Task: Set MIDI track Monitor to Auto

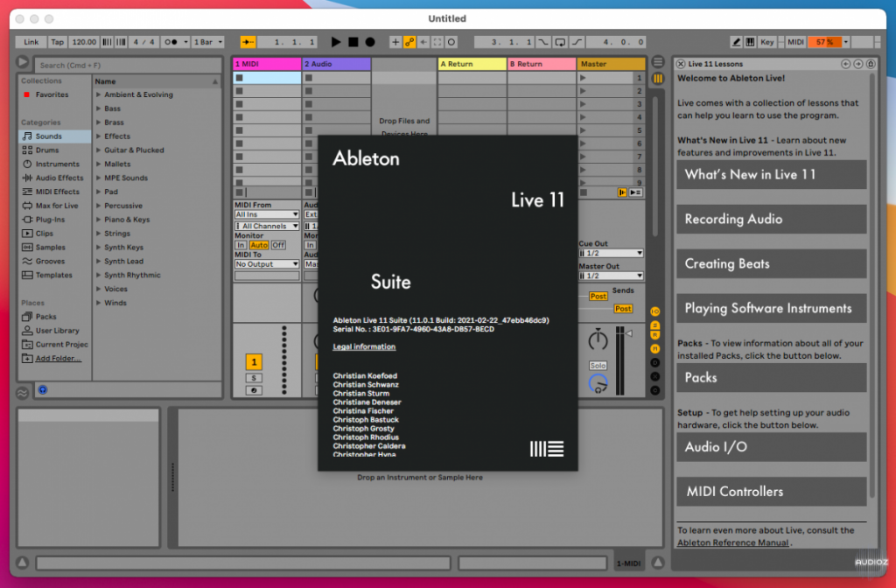Action: (259, 245)
